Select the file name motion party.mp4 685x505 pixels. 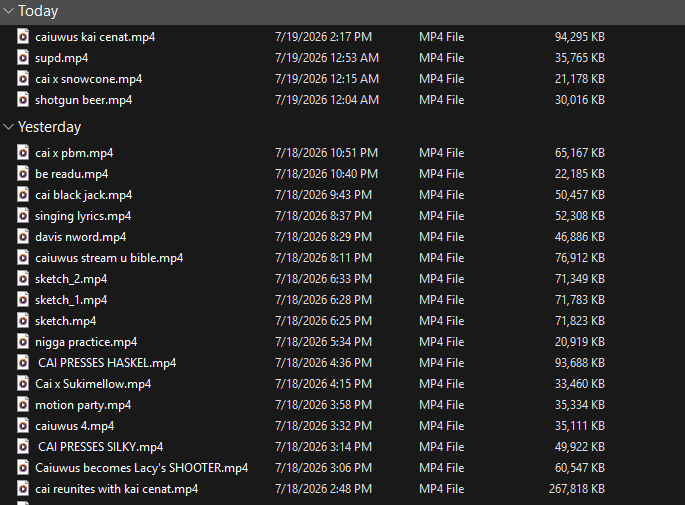tap(83, 405)
